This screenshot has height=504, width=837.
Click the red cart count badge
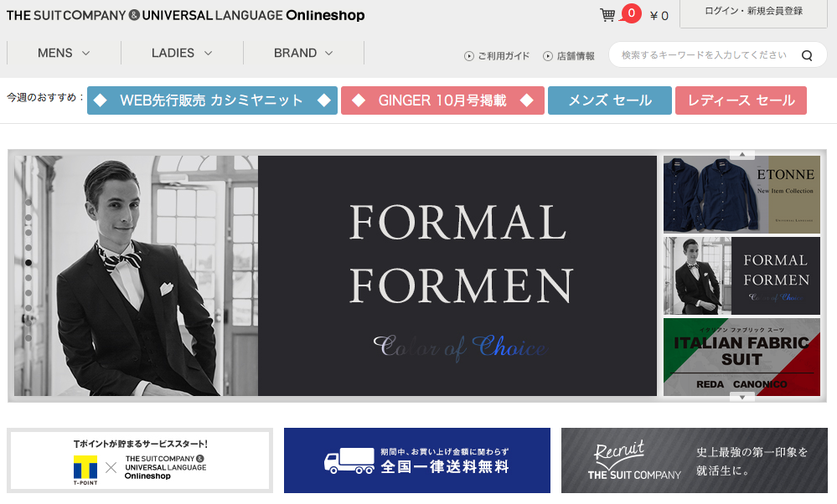631,13
